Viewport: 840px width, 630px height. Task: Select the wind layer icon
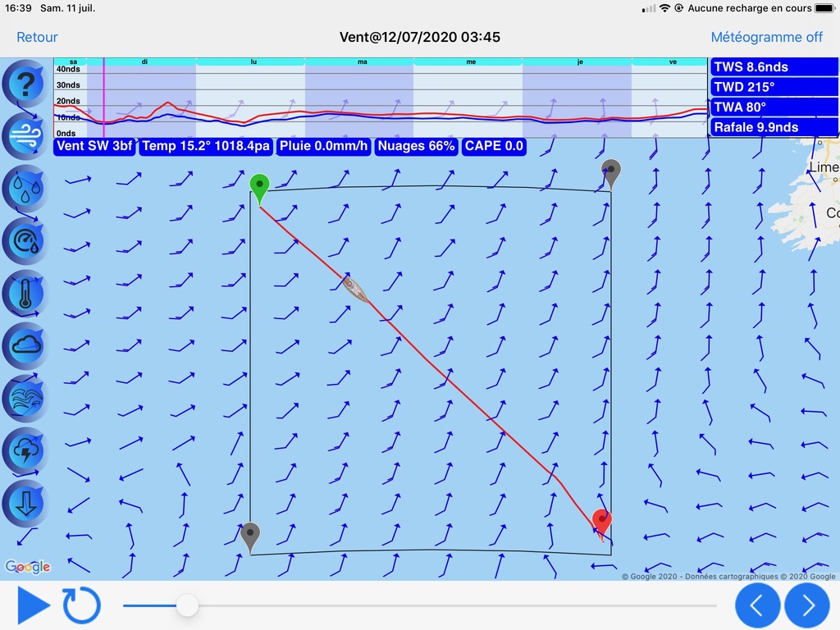click(25, 137)
